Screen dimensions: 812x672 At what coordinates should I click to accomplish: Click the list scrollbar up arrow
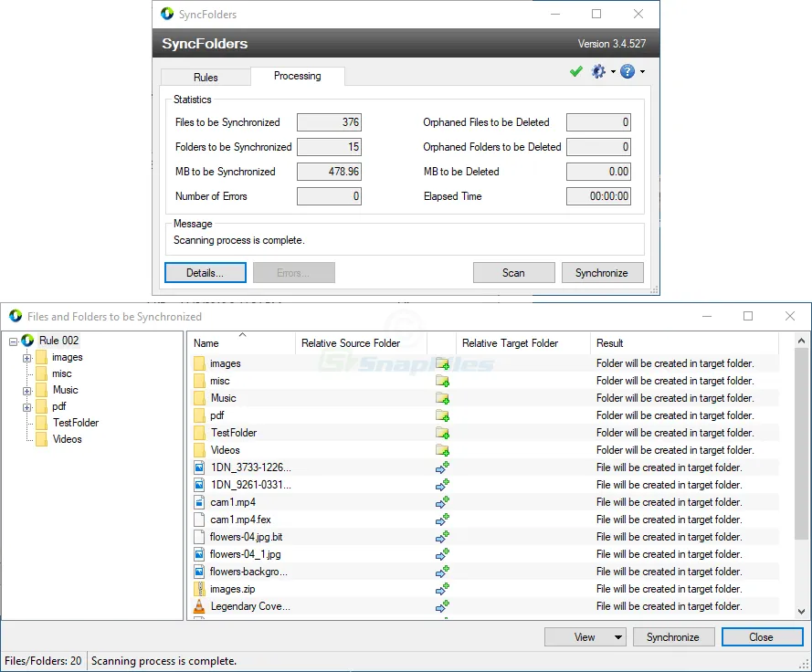[x=801, y=341]
